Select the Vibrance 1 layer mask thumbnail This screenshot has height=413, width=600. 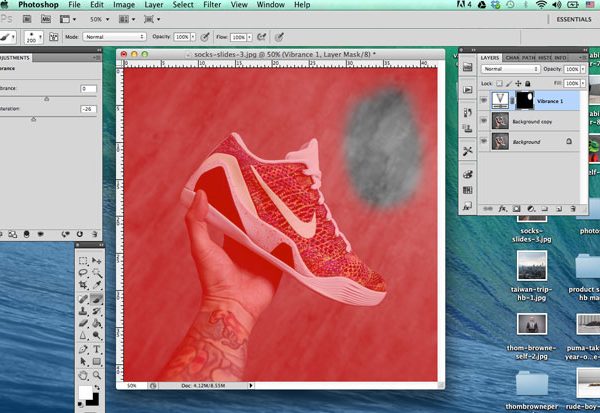pyautogui.click(x=524, y=101)
